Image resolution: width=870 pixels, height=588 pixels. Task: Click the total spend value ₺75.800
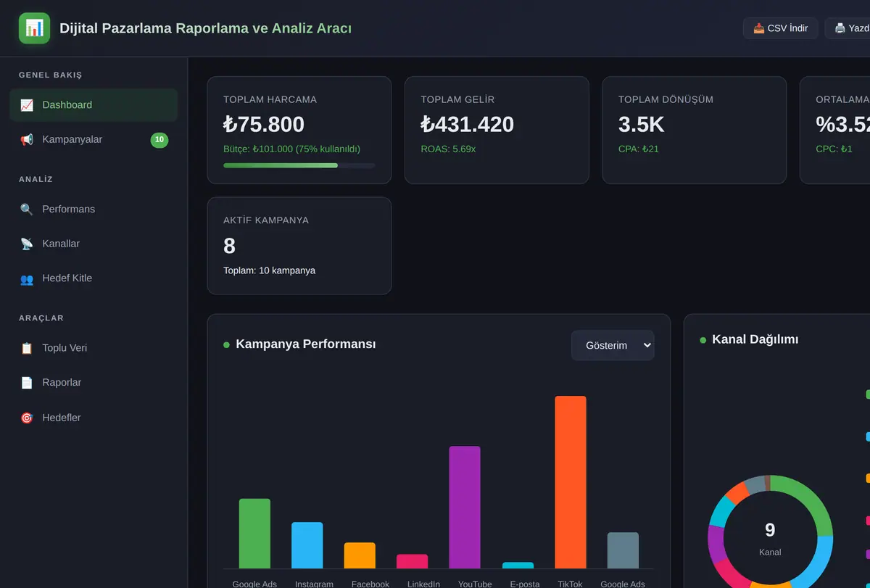[264, 125]
